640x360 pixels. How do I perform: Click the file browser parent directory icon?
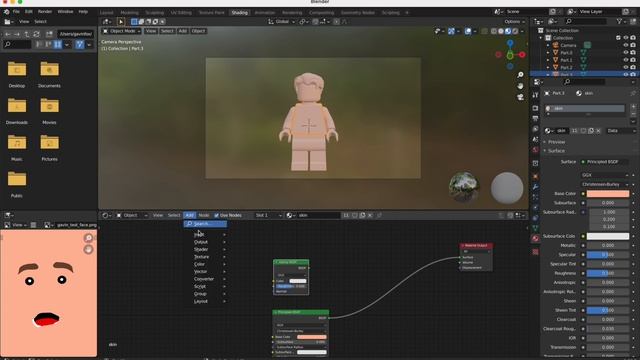[x=27, y=34]
